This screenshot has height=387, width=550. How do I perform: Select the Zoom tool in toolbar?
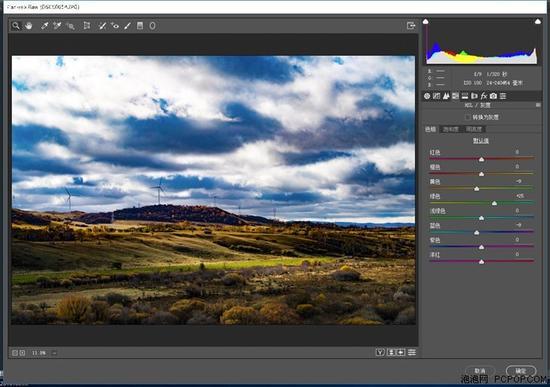point(16,26)
